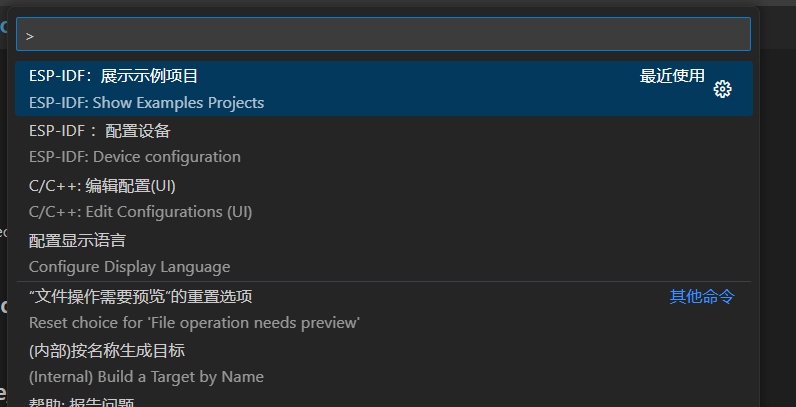Select 'ESP-IDF: Show Examples Projects' description text
This screenshot has height=407, width=796.
point(146,103)
